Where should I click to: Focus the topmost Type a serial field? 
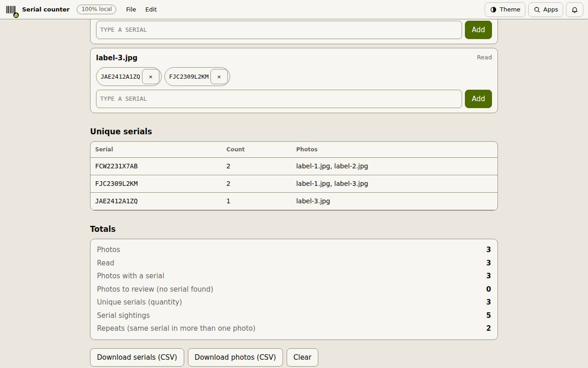click(279, 30)
